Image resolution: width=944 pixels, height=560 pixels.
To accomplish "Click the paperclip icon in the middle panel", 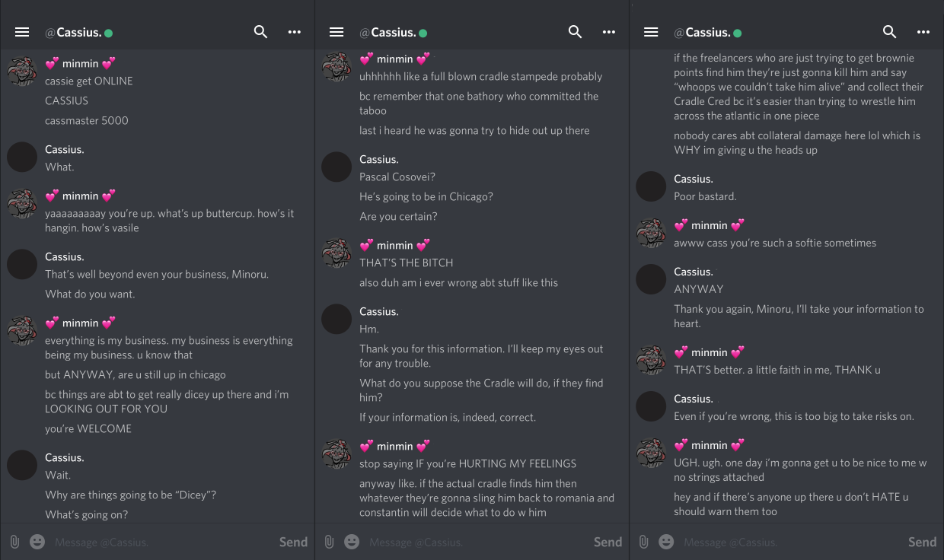I will click(x=329, y=542).
